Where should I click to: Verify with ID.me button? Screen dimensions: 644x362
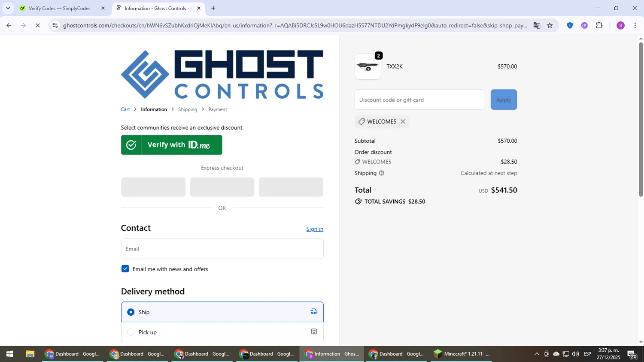[x=171, y=145]
